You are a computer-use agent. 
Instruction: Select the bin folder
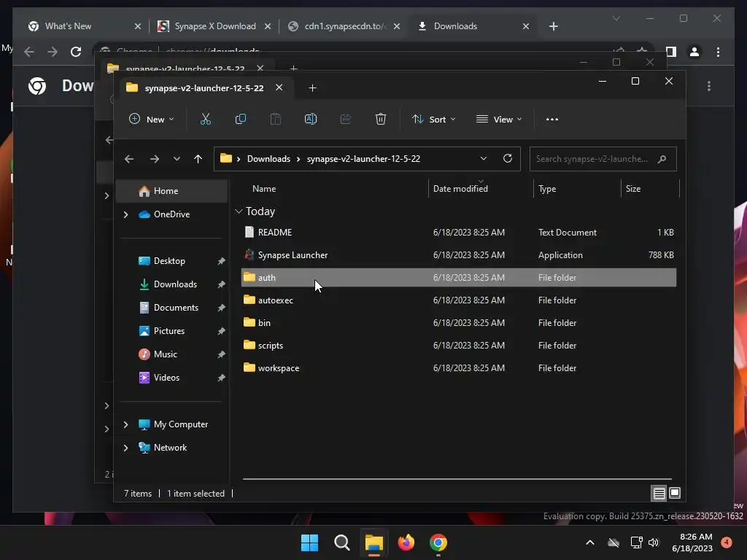point(458,323)
